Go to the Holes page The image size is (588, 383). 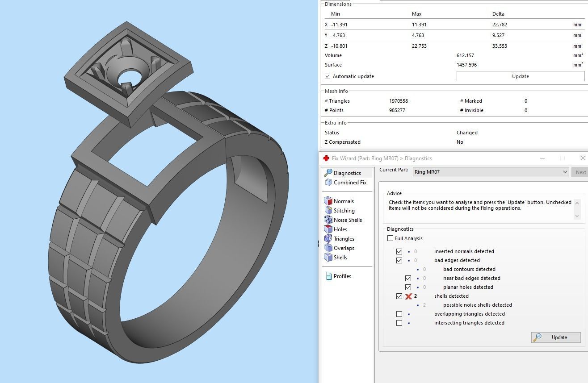coord(340,229)
